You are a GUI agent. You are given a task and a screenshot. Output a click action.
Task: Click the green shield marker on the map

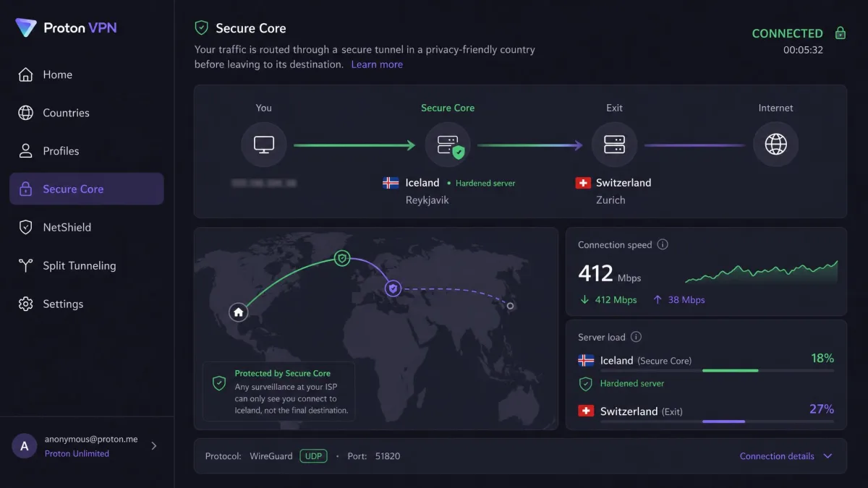[342, 258]
